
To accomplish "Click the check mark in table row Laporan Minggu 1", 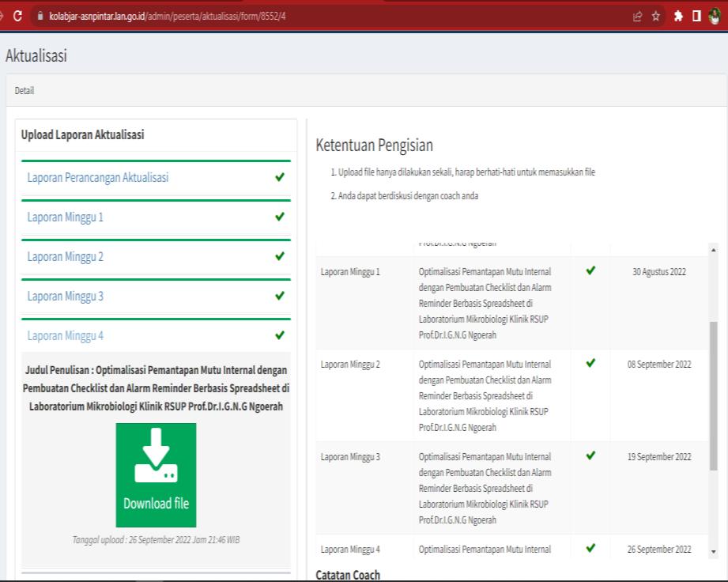I will point(590,270).
